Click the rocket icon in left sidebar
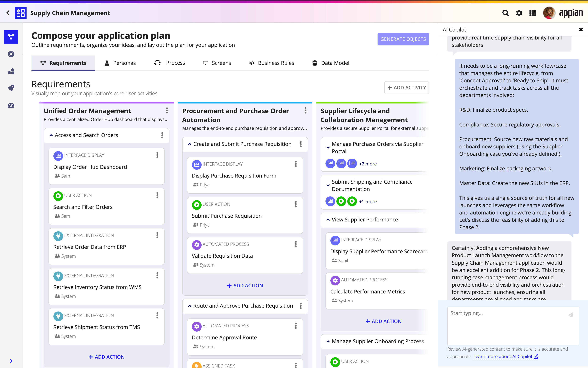Image resolution: width=588 pixels, height=368 pixels. click(11, 88)
